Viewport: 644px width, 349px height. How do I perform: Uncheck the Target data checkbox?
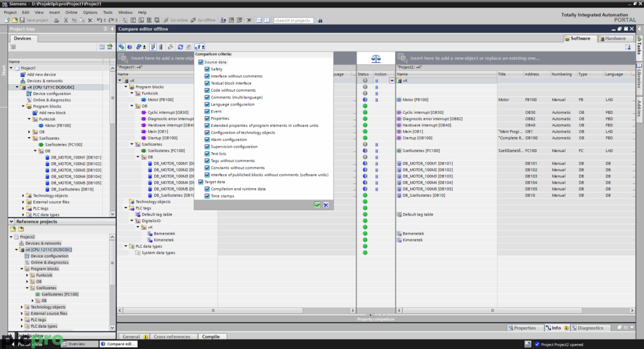point(201,182)
